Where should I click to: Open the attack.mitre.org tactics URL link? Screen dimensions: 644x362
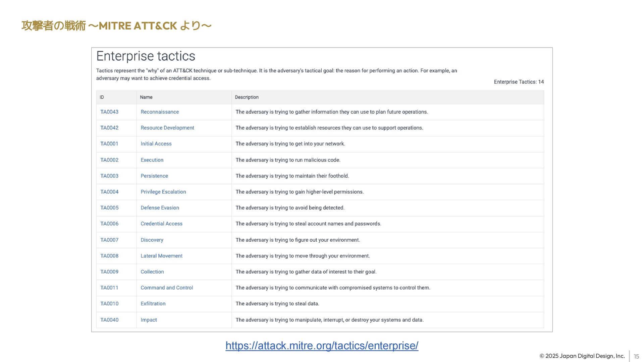(x=322, y=346)
